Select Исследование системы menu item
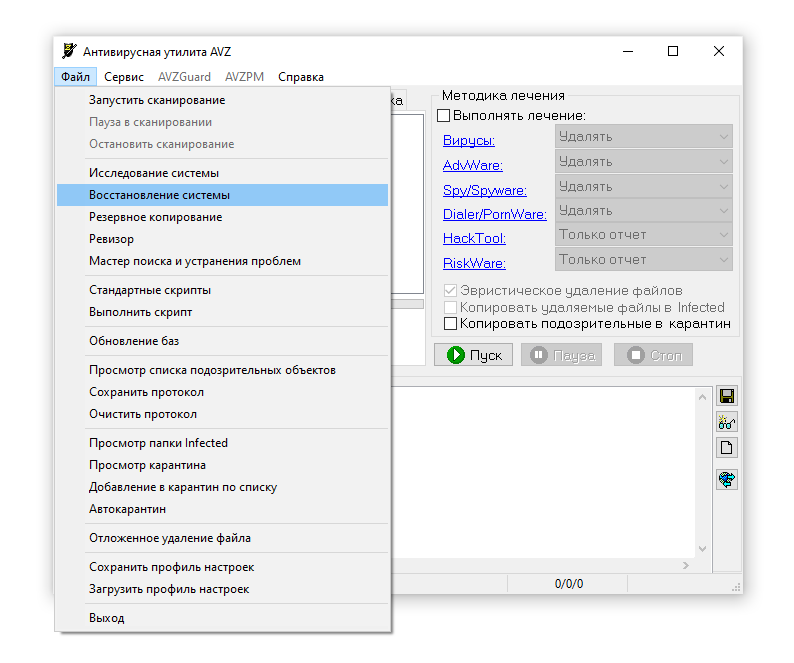 tap(222, 173)
